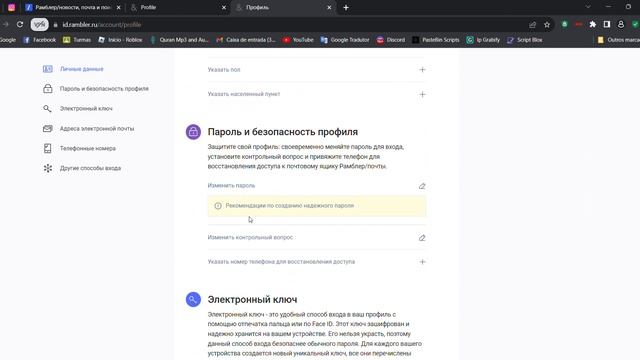Viewport: 640px width, 360px height.
Task: Open the Pastefin Scripts bookmark
Action: [436, 40]
